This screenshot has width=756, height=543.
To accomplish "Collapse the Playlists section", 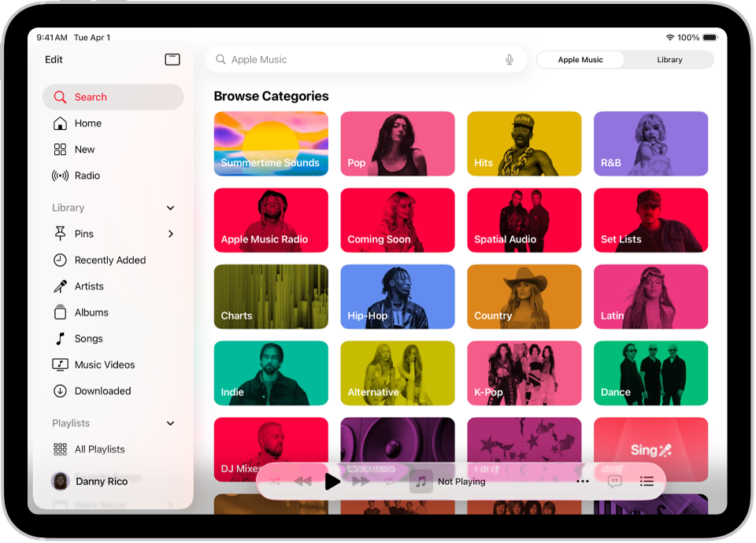I will [x=170, y=423].
